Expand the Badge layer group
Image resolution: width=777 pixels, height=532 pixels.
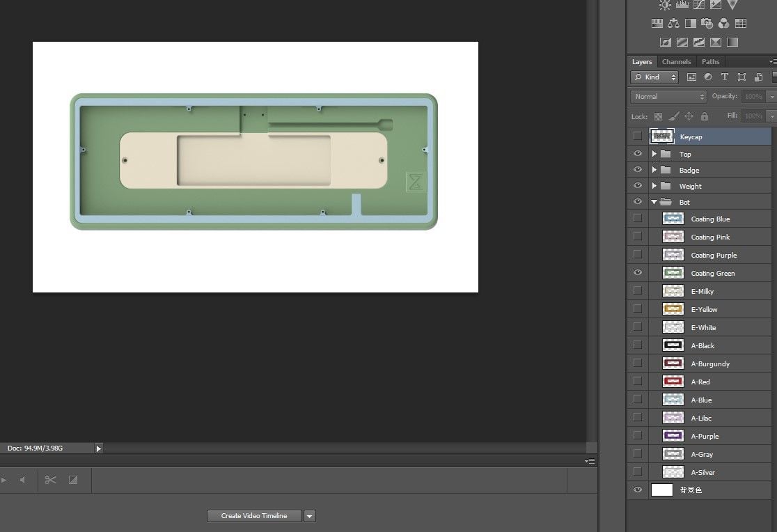point(654,170)
